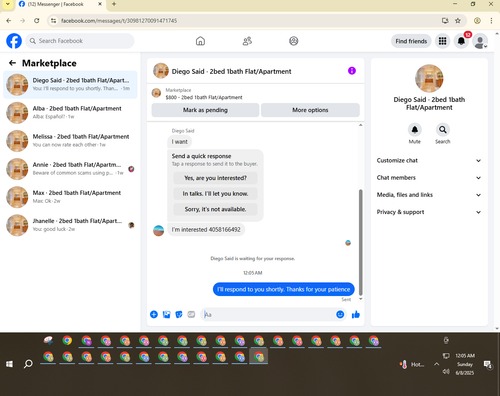
Task: Open the listing thumbnail in chat header
Action: click(161, 71)
